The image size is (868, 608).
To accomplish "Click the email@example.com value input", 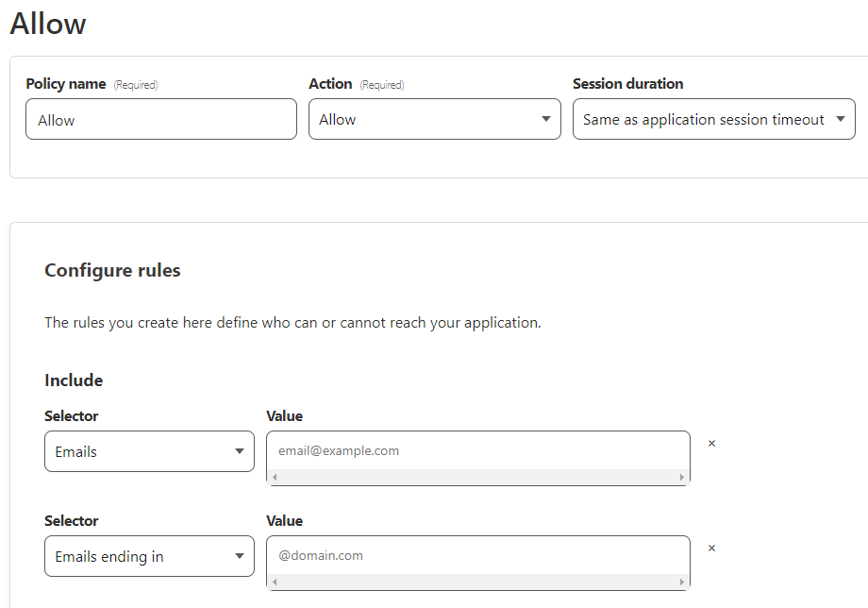I will point(477,451).
